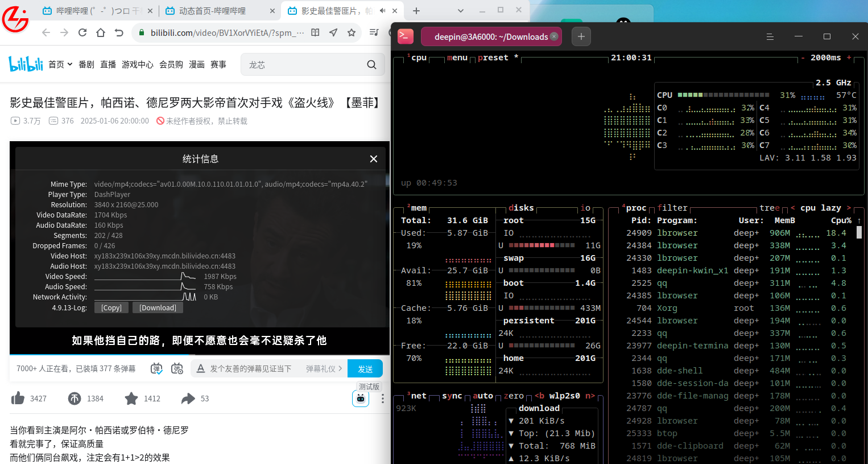This screenshot has width=868, height=464.
Task: Open danmaku text style (A) options
Action: [x=200, y=369]
